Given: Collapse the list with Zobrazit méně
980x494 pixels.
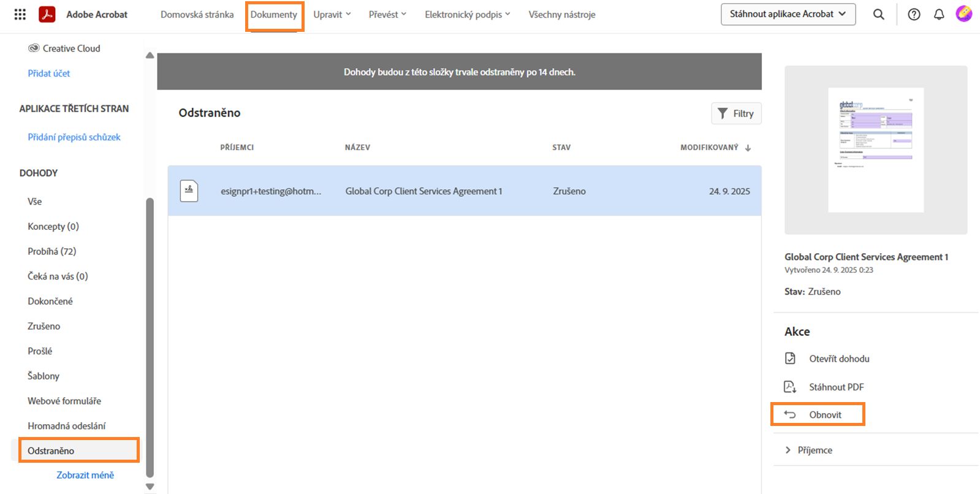Looking at the screenshot, I should click(85, 475).
